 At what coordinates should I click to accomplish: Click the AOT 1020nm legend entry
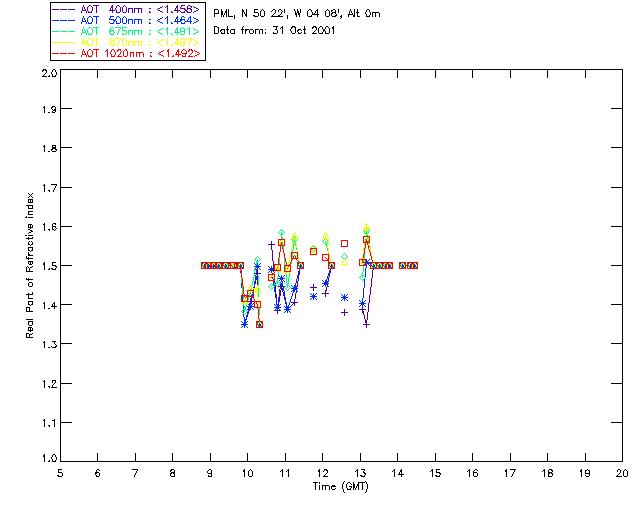pyautogui.click(x=127, y=53)
